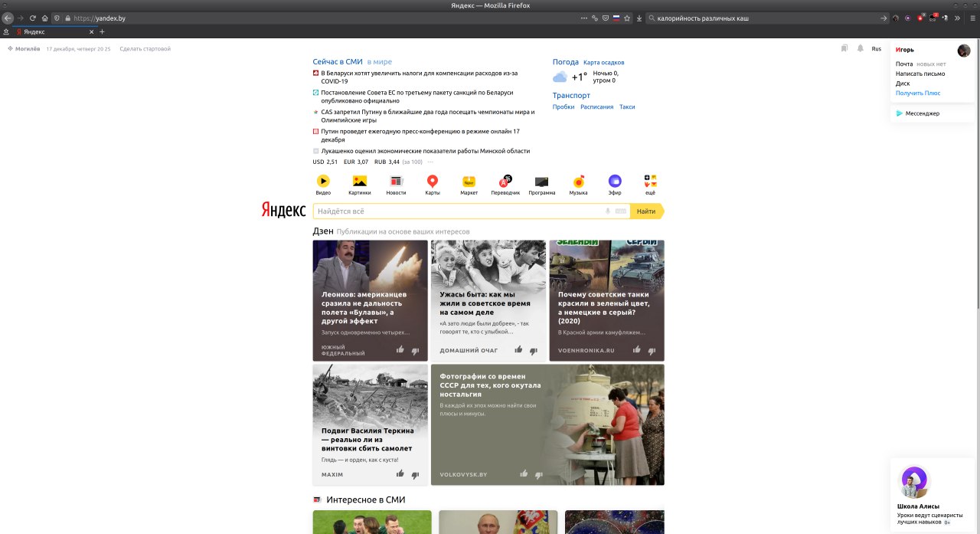Like the Леонков Булава article

[400, 350]
